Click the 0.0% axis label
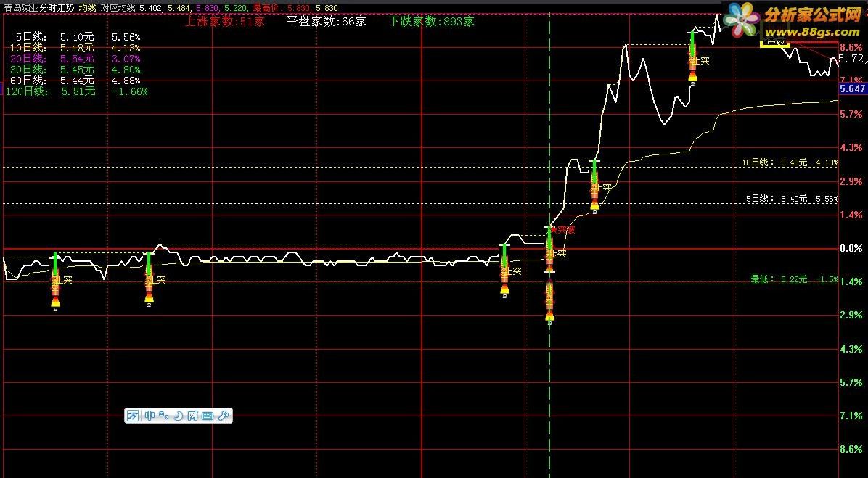The width and height of the screenshot is (868, 478). click(x=851, y=248)
